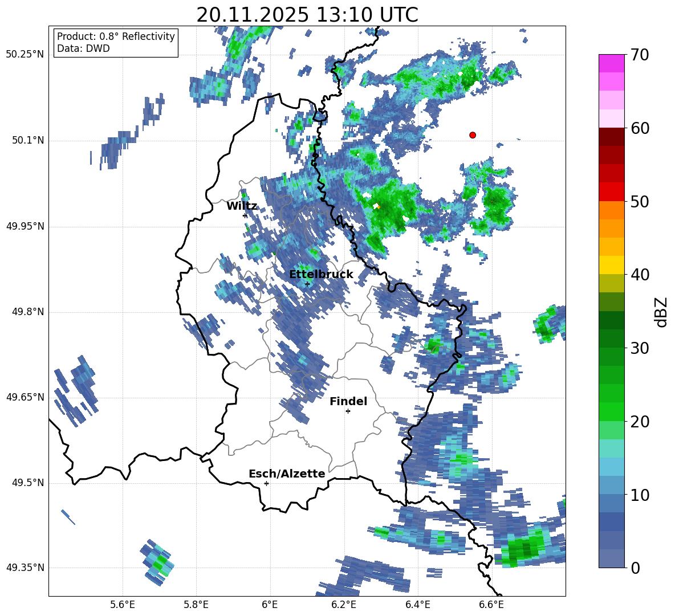The width and height of the screenshot is (675, 616).
Task: Click the title 20.11.2025 13:10 UTC
Action: [307, 15]
